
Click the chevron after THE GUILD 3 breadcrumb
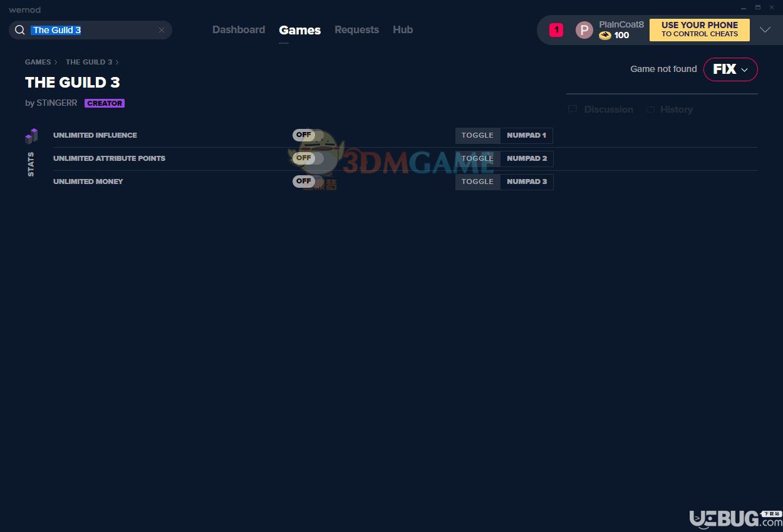[117, 62]
